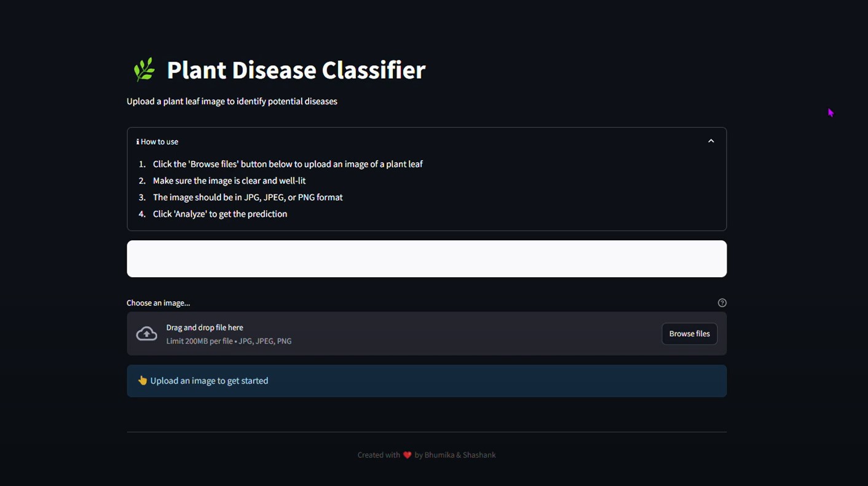868x486 pixels.
Task: Click the How to use header label
Action: [x=159, y=142]
